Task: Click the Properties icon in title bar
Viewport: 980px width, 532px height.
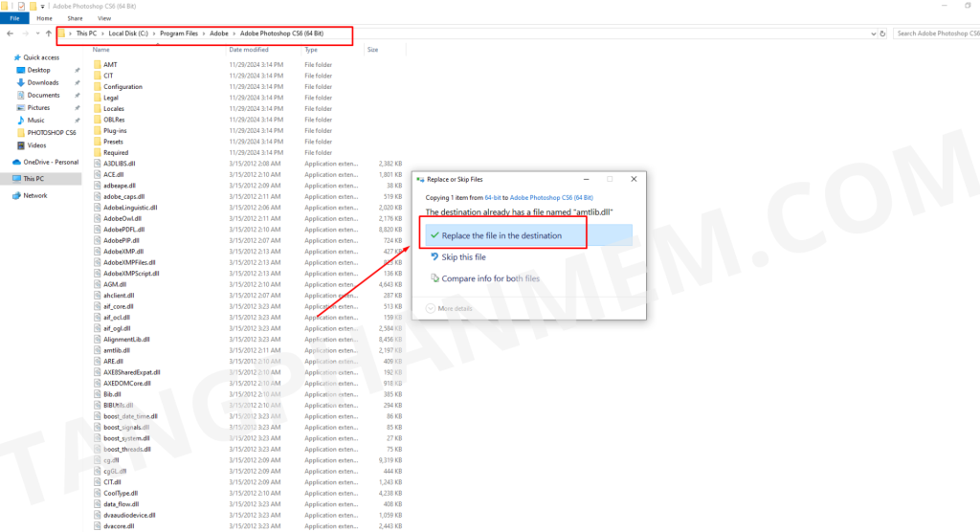Action: pyautogui.click(x=21, y=6)
